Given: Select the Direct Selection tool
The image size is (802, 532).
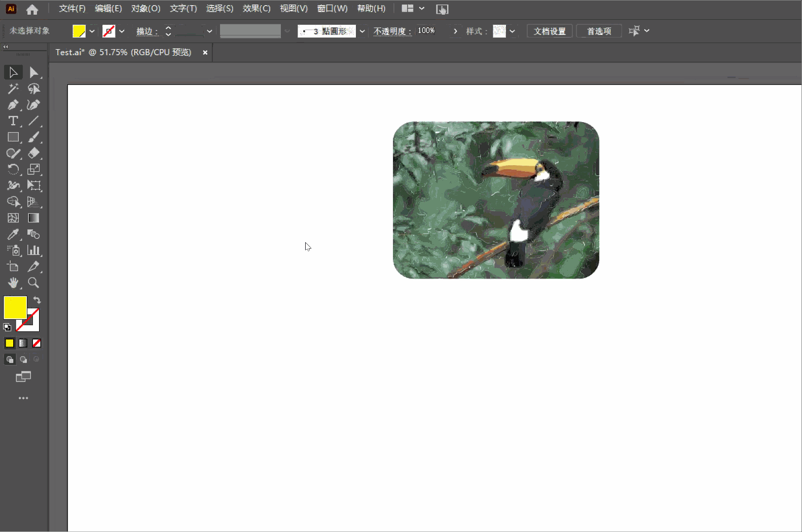Looking at the screenshot, I should pos(33,72).
